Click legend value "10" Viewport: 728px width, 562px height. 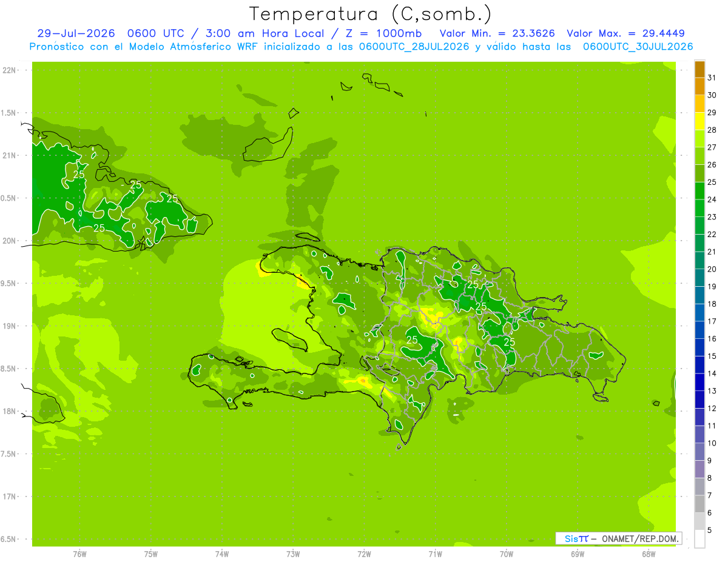712,443
